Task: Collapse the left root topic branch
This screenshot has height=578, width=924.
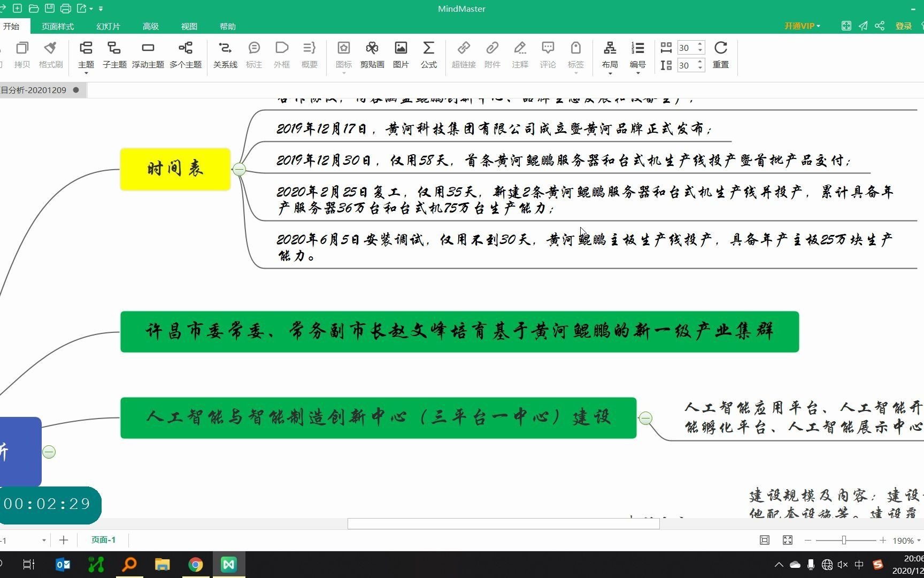Action: click(49, 452)
